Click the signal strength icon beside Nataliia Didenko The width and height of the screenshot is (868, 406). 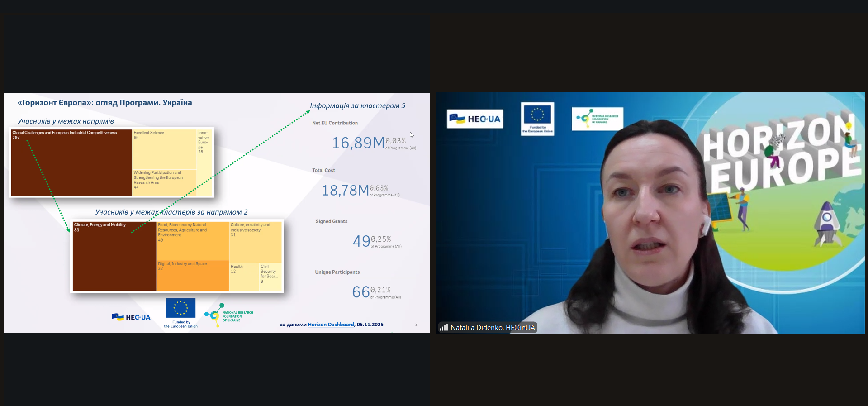pyautogui.click(x=444, y=327)
